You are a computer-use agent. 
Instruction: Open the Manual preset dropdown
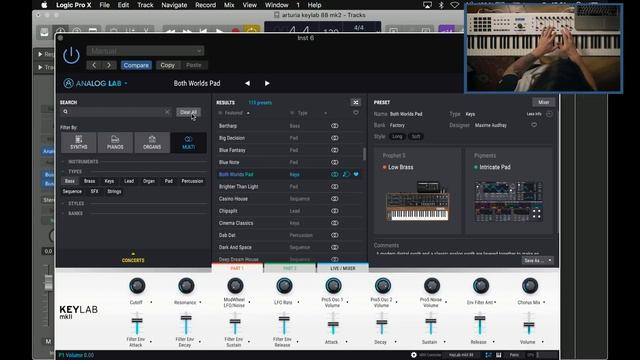[x=145, y=51]
